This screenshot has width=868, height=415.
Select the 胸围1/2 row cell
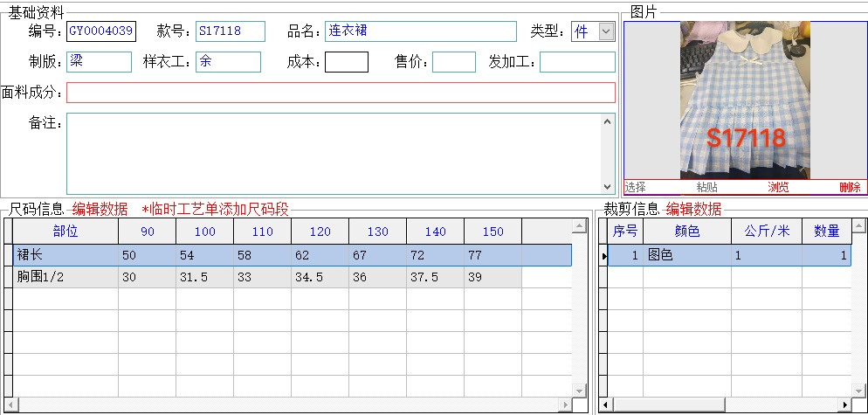click(x=65, y=277)
